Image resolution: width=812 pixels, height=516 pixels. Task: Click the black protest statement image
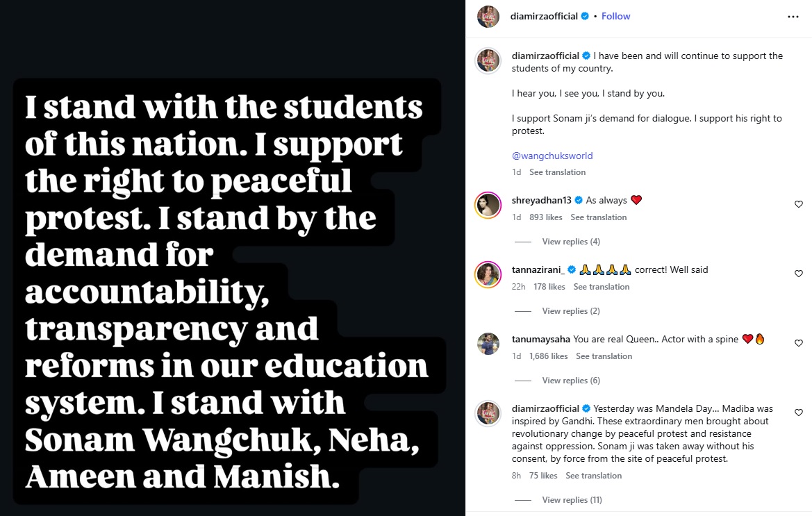coord(233,258)
